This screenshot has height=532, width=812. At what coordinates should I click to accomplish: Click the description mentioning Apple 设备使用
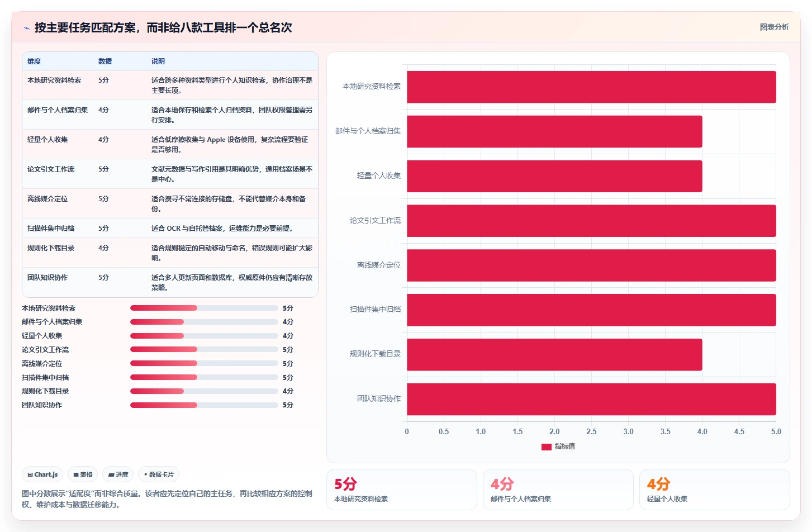tap(230, 145)
